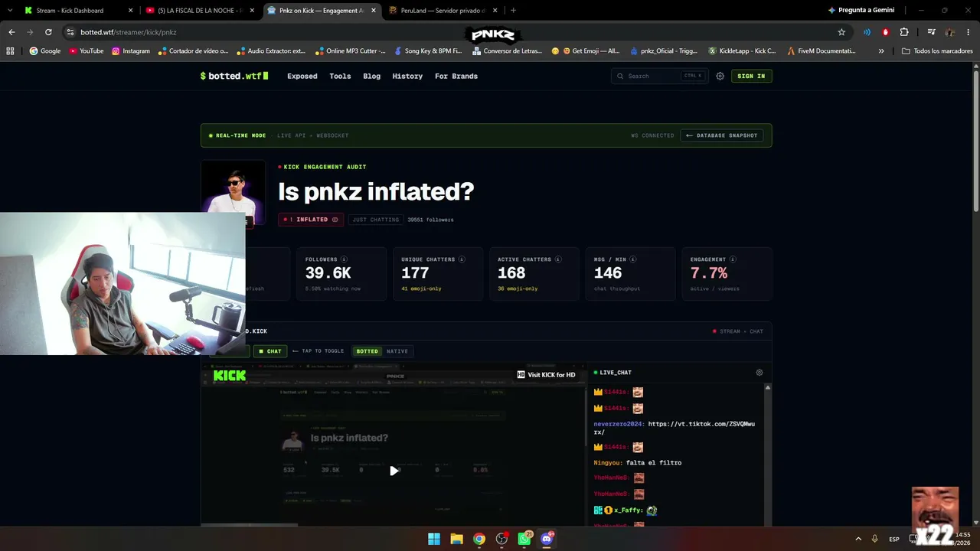Click the x_Faffy chat username
The image size is (980, 551).
point(627,510)
